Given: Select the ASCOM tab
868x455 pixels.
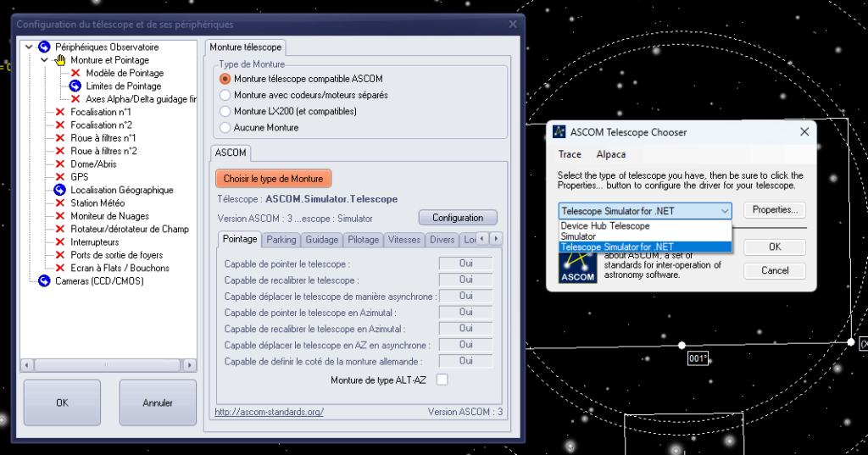Looking at the screenshot, I should point(231,153).
